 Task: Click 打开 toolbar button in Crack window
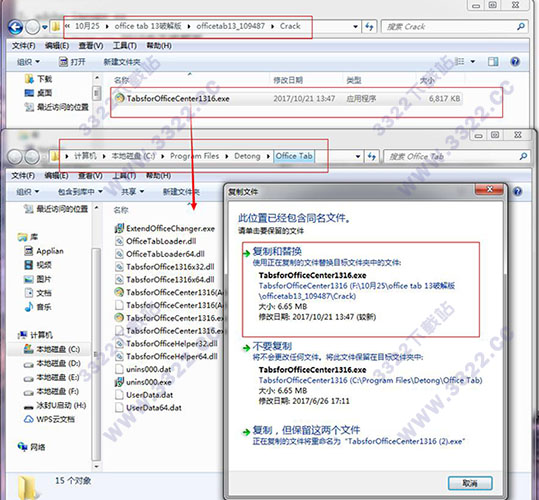(72, 62)
